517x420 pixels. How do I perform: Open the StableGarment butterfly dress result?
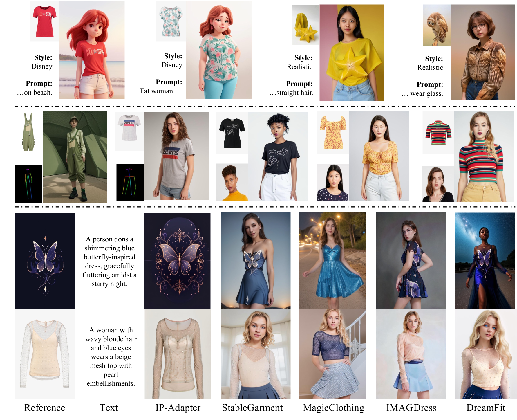256,260
